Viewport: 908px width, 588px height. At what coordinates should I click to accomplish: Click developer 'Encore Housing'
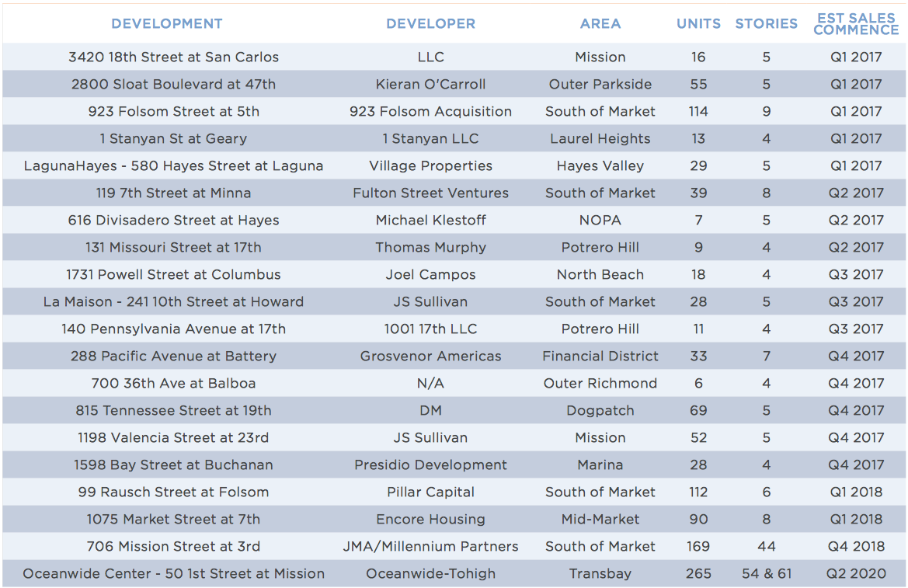(x=431, y=520)
